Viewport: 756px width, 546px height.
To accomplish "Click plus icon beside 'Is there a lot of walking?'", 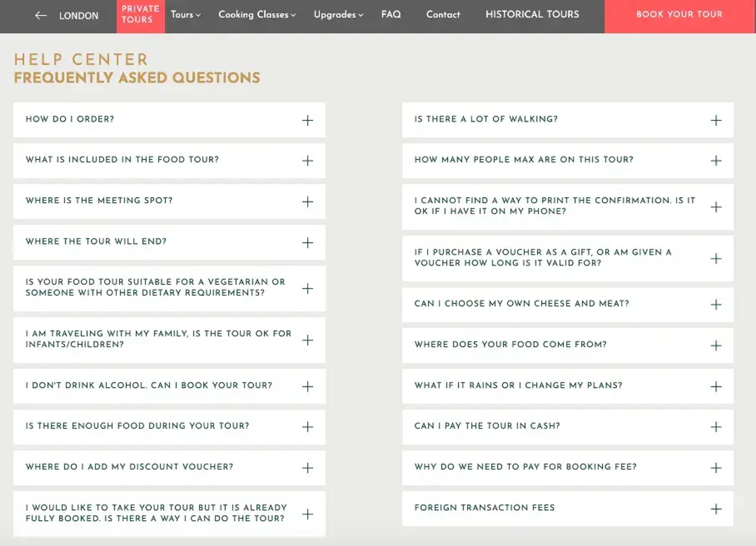I will point(716,120).
